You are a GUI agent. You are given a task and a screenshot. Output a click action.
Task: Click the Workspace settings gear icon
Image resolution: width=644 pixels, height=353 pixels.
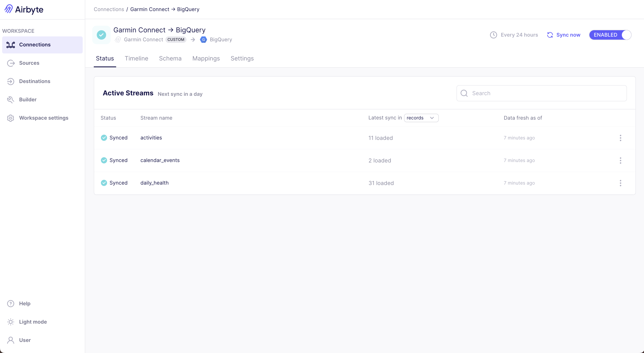tap(11, 118)
